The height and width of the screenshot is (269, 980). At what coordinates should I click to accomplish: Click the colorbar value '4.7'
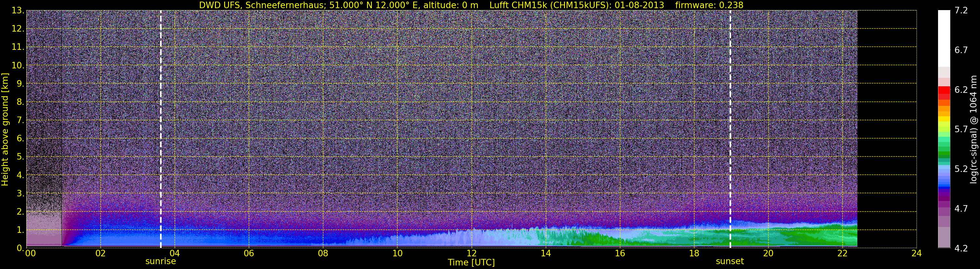961,209
